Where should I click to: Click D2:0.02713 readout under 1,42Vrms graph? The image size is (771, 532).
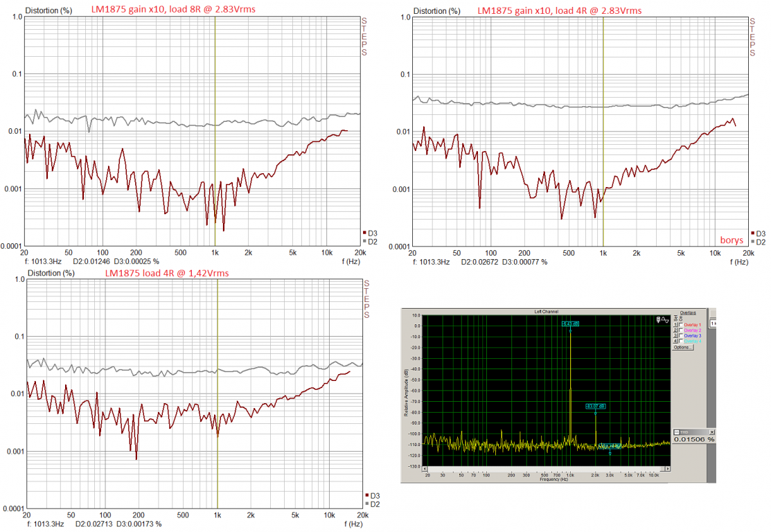point(94,524)
